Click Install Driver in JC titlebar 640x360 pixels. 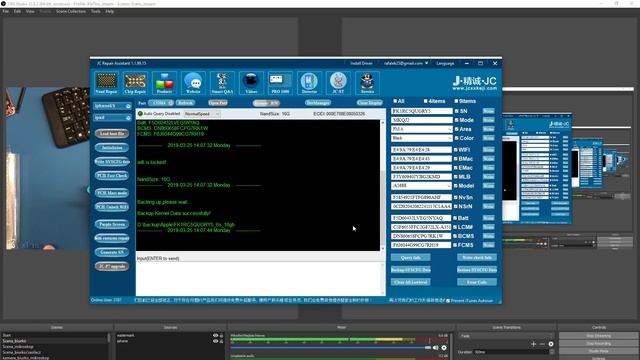[361, 63]
